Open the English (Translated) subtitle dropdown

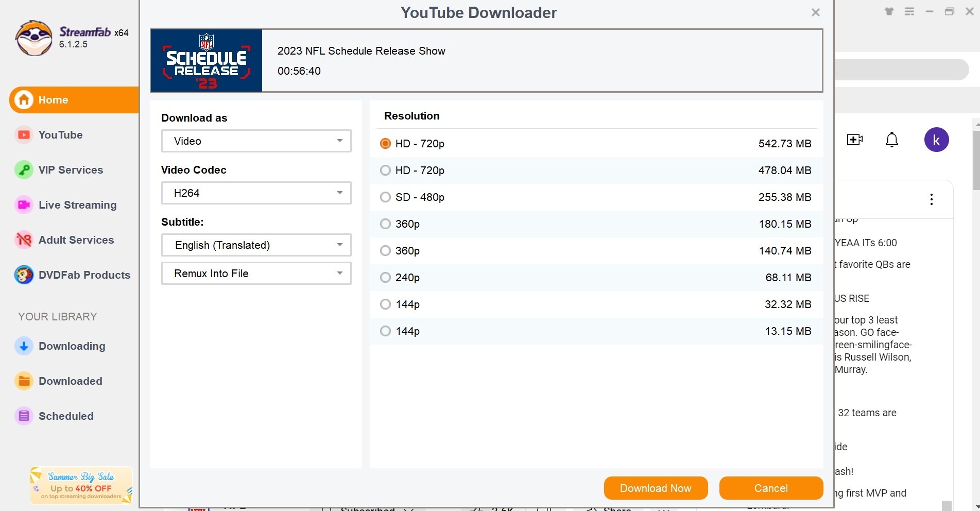tap(256, 245)
